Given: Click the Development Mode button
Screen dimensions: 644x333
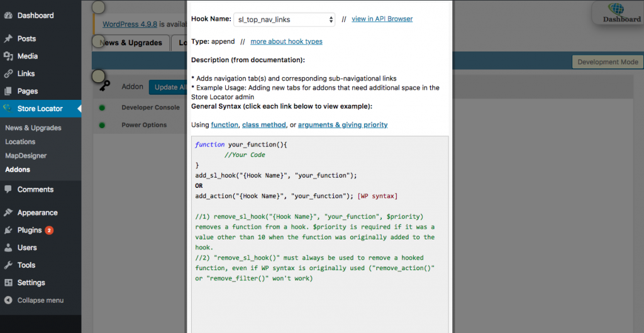Looking at the screenshot, I should tap(608, 62).
